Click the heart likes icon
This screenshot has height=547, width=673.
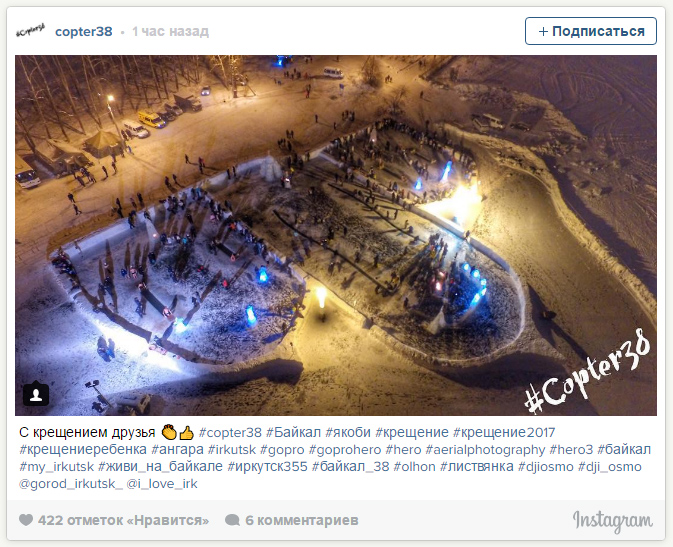[x=26, y=520]
